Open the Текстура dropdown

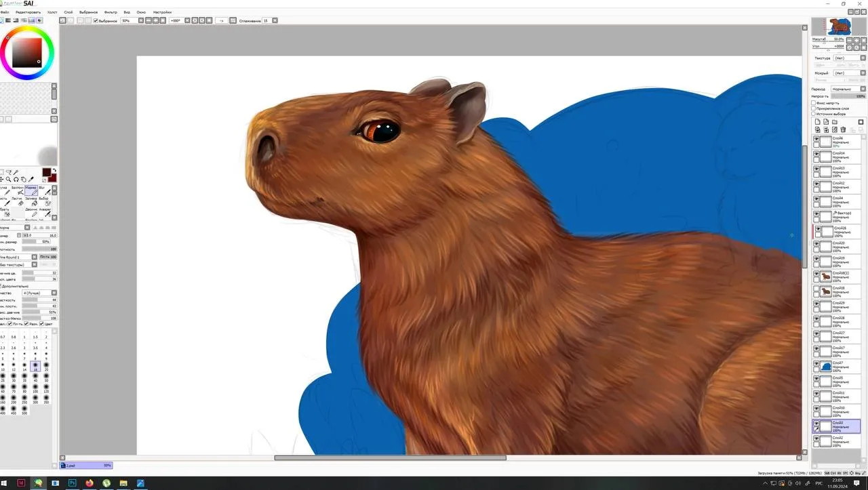849,58
